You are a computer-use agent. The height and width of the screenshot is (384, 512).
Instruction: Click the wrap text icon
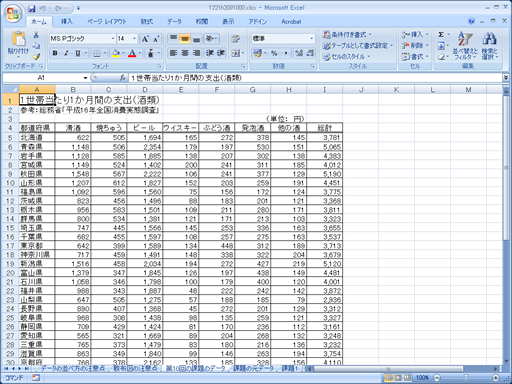pyautogui.click(x=236, y=39)
